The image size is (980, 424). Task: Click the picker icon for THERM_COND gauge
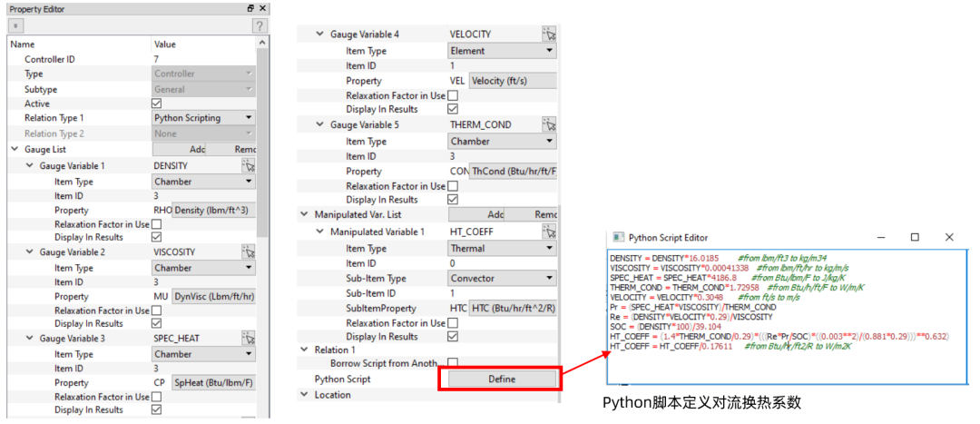click(x=549, y=124)
